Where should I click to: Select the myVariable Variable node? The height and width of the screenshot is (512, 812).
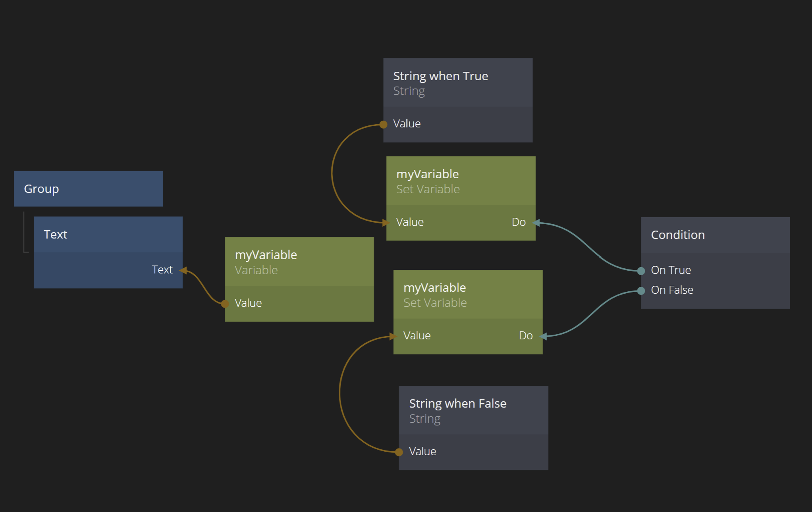299,262
